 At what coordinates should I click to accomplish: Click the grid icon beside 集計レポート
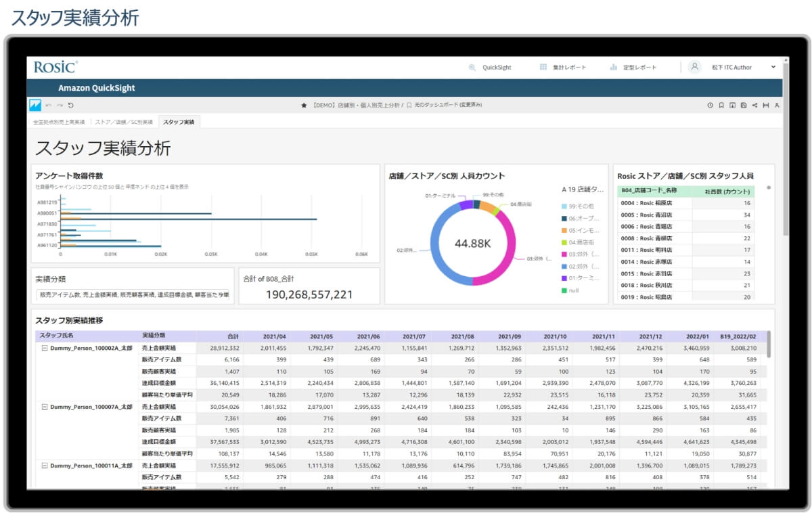click(x=543, y=67)
